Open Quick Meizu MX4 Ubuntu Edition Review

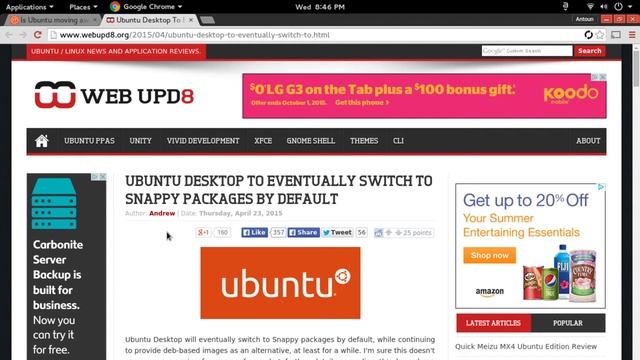pos(526,347)
